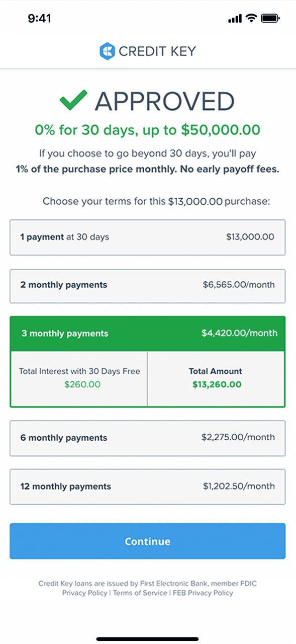Screen dimensions: 296x644
Task: Expand the 12 monthly payments breakdown
Action: 148,487
